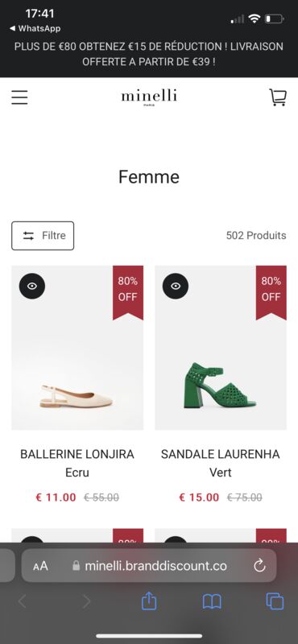This screenshot has height=644, width=298.
Task: Select the SANDALE LAURENHA product title
Action: [x=221, y=454]
